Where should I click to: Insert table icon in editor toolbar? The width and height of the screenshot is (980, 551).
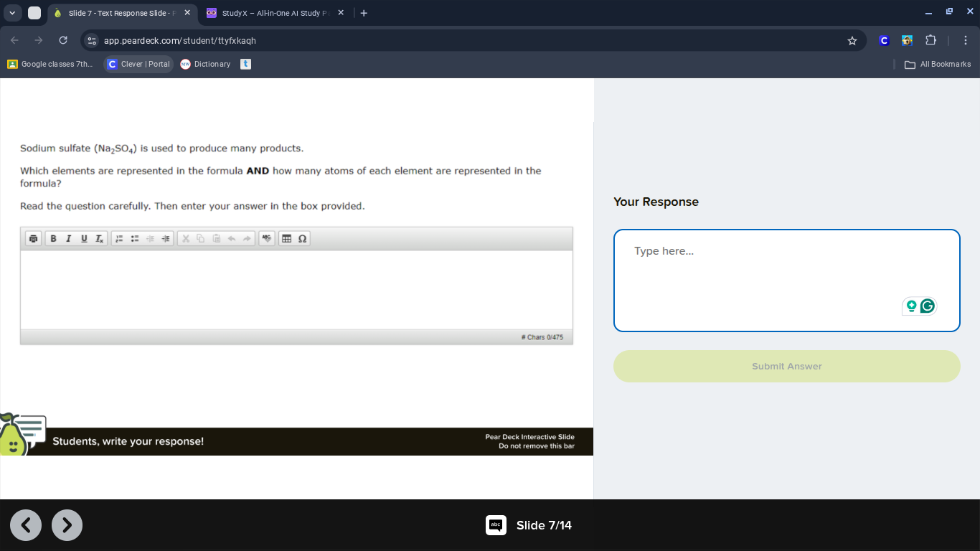[x=287, y=239]
